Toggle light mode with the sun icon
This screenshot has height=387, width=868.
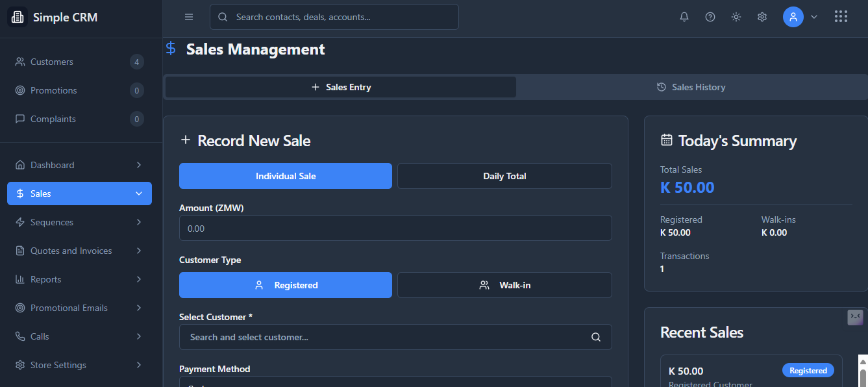[736, 16]
